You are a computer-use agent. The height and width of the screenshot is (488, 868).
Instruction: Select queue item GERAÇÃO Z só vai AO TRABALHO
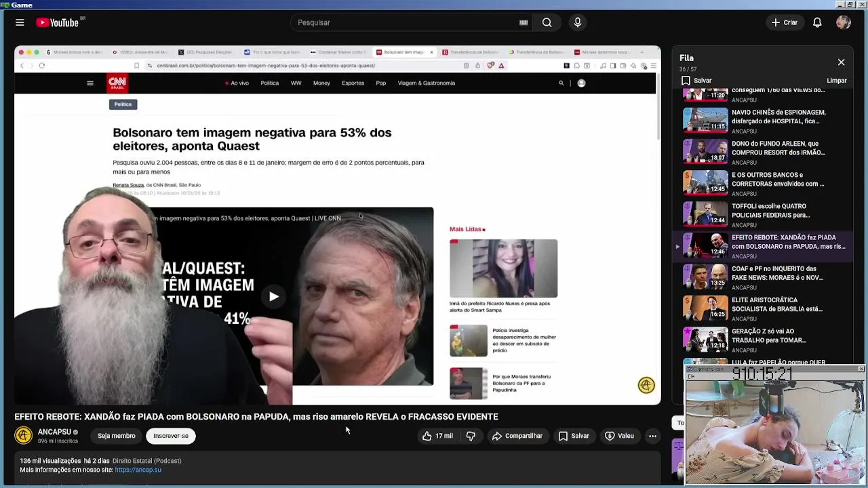click(x=763, y=339)
